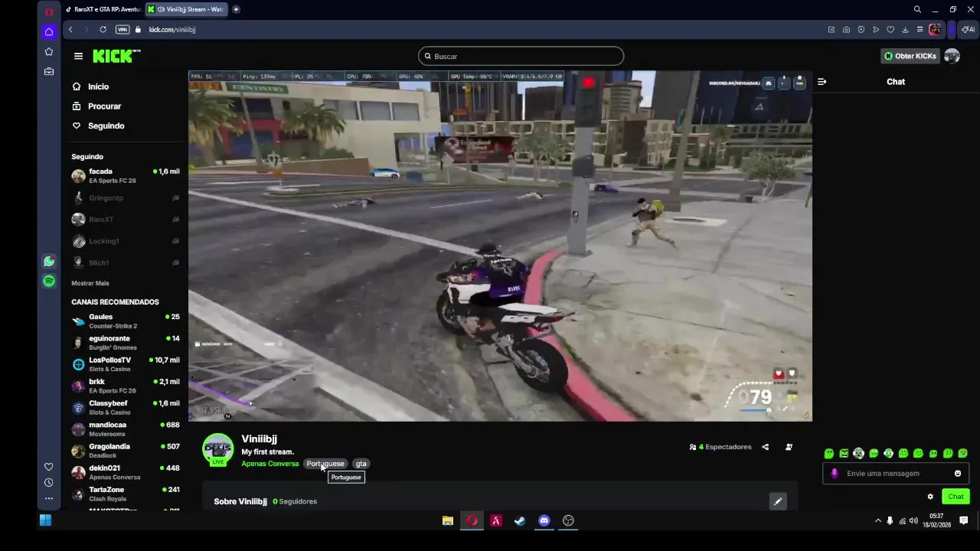Collapse the chat panel with arrow icon
Screen dimensions: 980x551
[822, 82]
